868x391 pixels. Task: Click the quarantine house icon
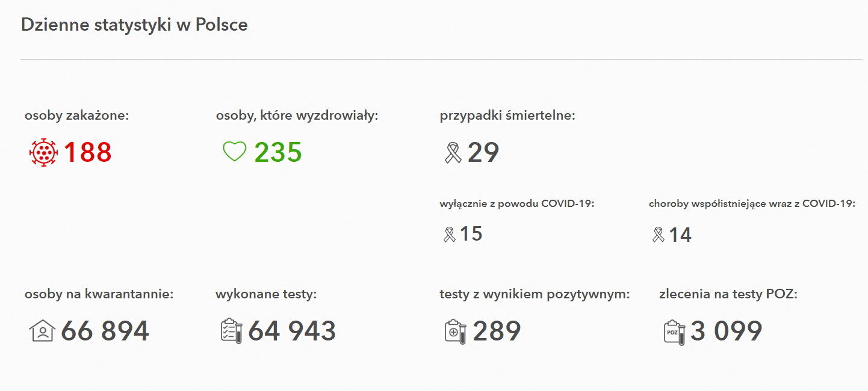click(x=42, y=331)
